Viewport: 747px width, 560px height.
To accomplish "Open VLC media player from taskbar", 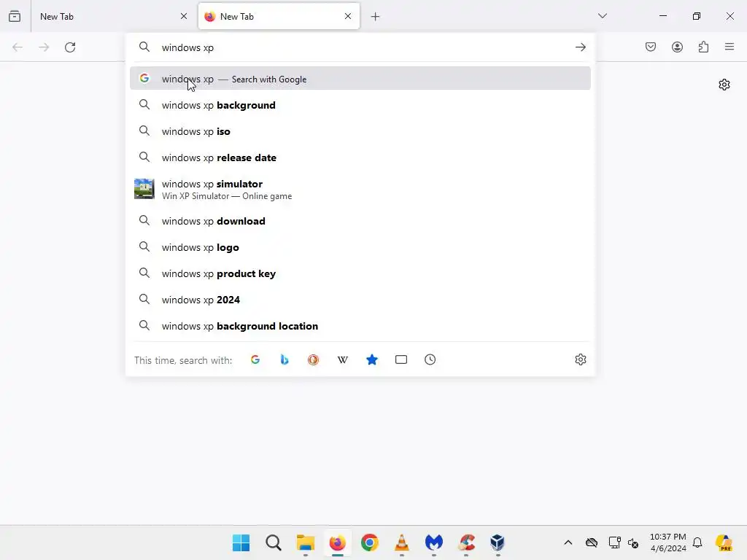I will pyautogui.click(x=402, y=542).
